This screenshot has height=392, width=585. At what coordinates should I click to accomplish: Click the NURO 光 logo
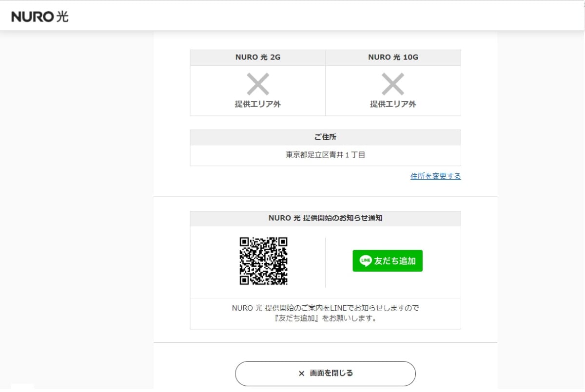tap(40, 17)
